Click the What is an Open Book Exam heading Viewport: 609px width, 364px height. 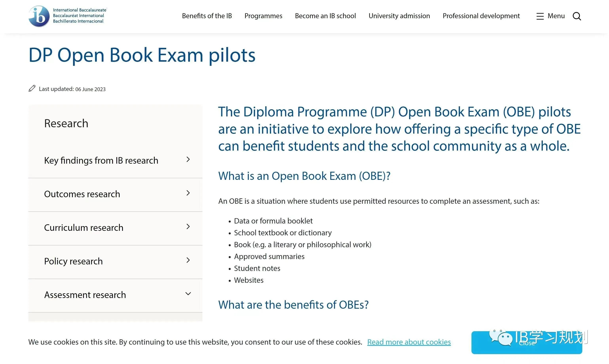pyautogui.click(x=304, y=176)
